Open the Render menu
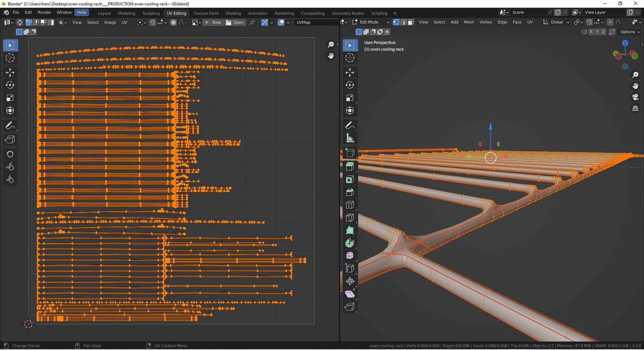 pos(44,12)
